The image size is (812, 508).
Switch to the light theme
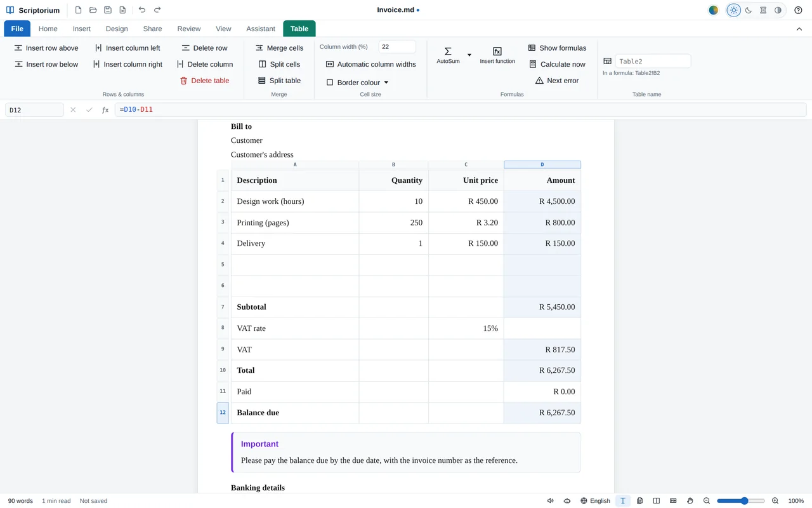tap(734, 10)
